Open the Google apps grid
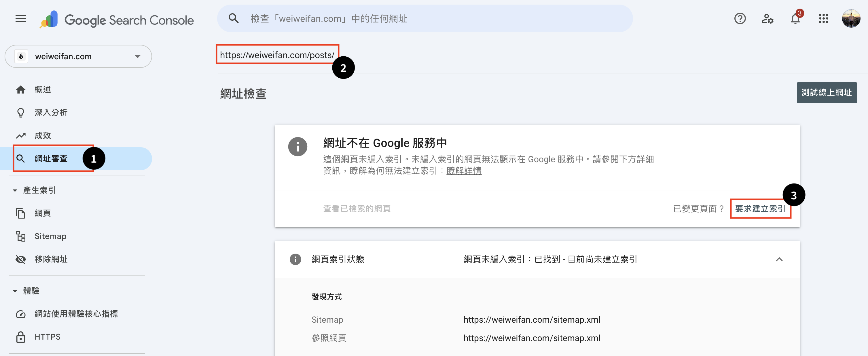 [x=823, y=18]
